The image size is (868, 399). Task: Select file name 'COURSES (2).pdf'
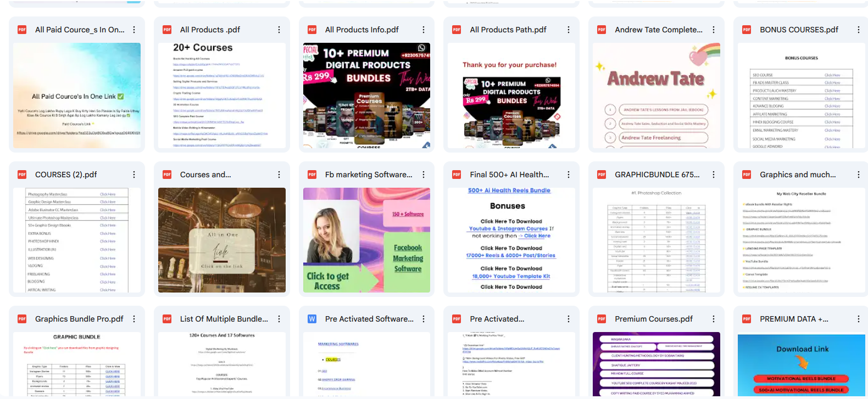click(66, 175)
